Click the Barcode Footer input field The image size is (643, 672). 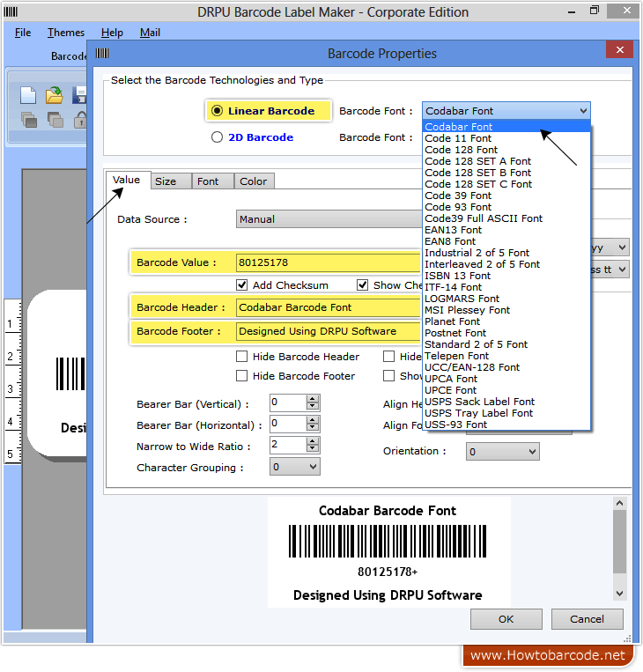click(x=329, y=331)
